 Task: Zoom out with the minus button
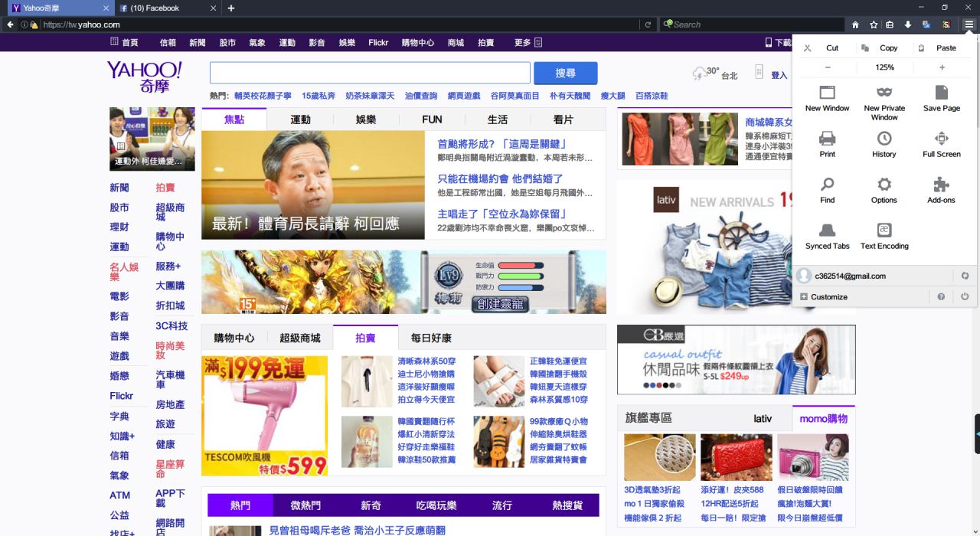pyautogui.click(x=828, y=67)
